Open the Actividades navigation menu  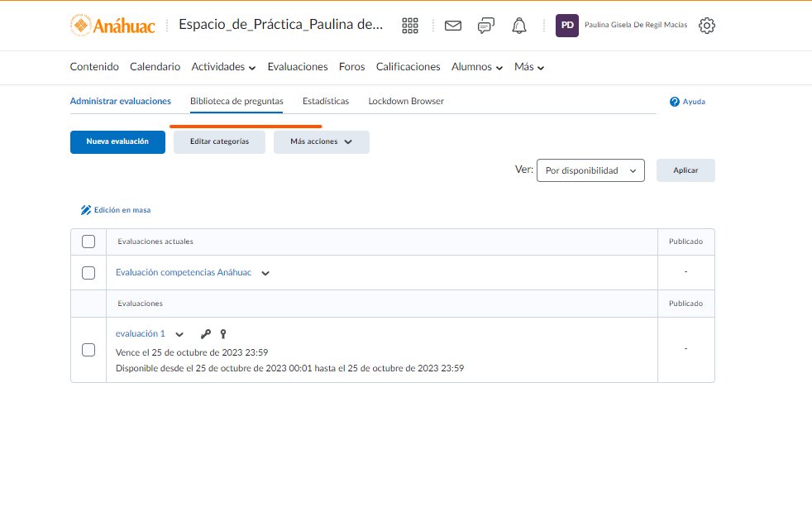pyautogui.click(x=223, y=67)
